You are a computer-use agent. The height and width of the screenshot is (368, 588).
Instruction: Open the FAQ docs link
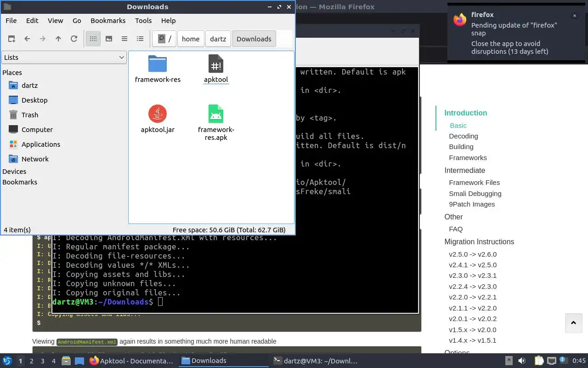pyautogui.click(x=456, y=229)
